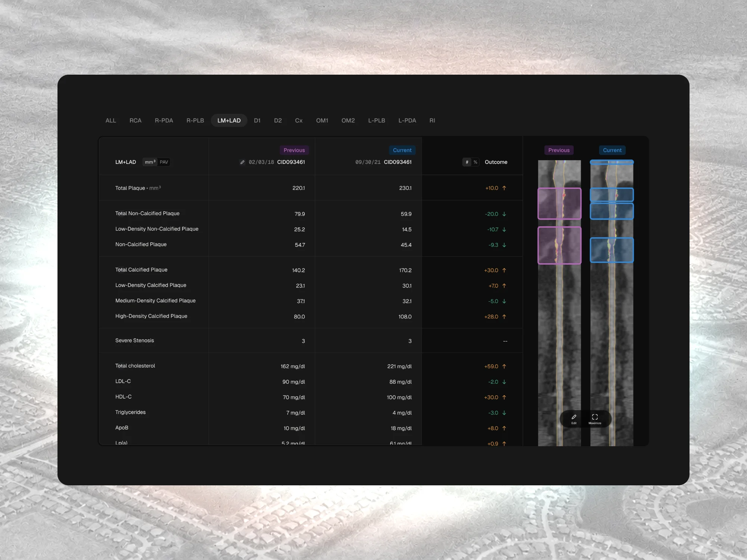Toggle units to PAV
This screenshot has width=747, height=560.
click(x=164, y=162)
